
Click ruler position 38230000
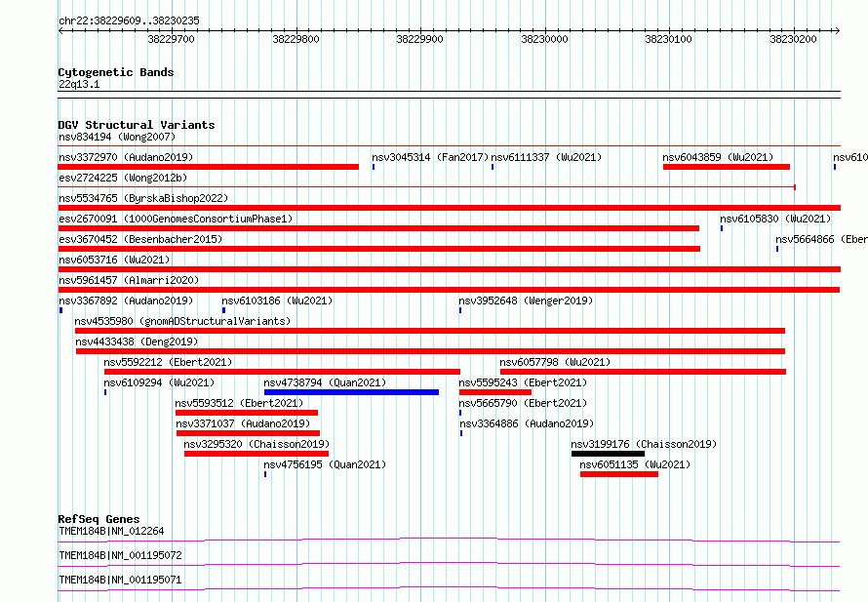tap(544, 39)
